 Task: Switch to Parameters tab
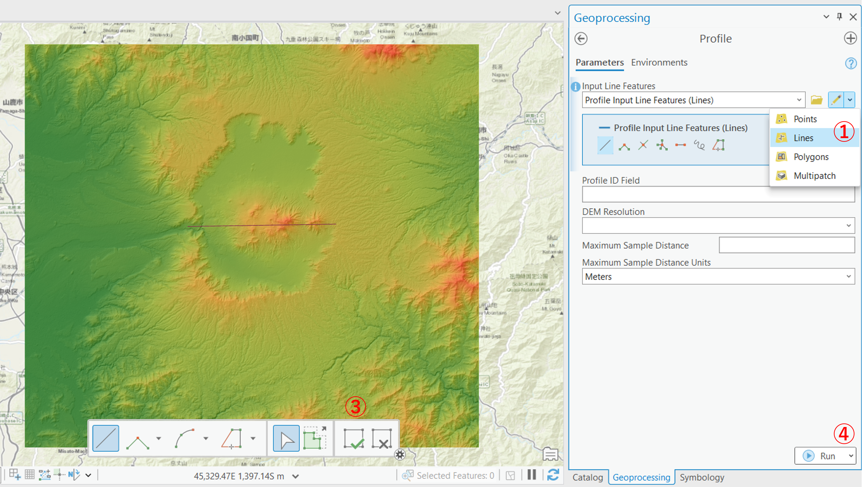[599, 62]
